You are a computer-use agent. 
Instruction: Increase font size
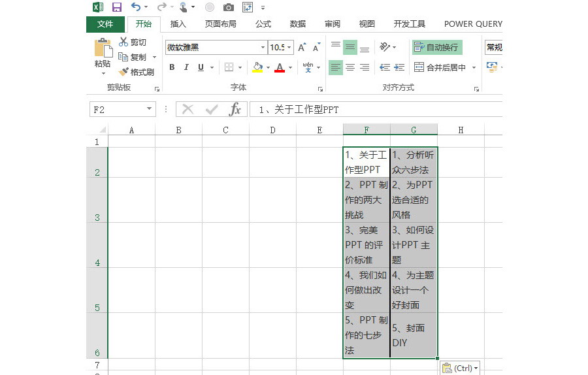[302, 47]
